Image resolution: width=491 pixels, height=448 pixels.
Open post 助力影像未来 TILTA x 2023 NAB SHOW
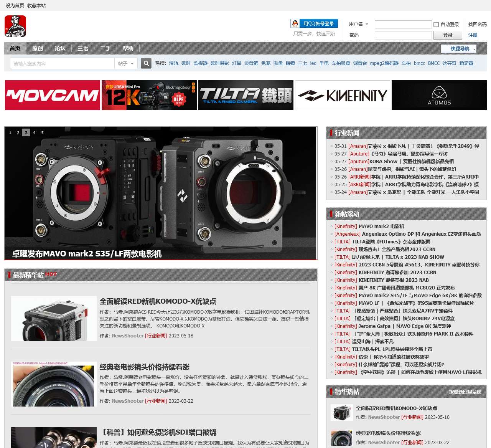point(398,257)
